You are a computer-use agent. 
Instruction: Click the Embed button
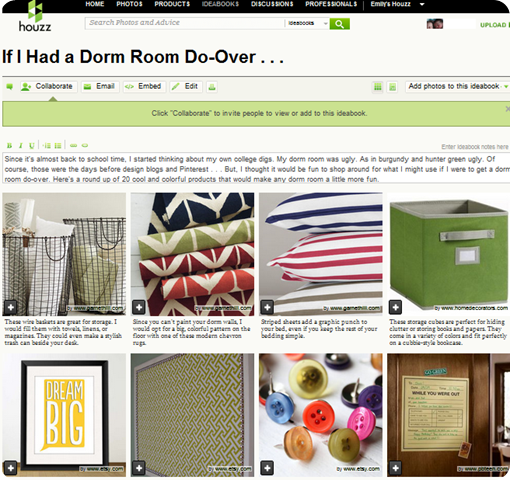tap(144, 87)
